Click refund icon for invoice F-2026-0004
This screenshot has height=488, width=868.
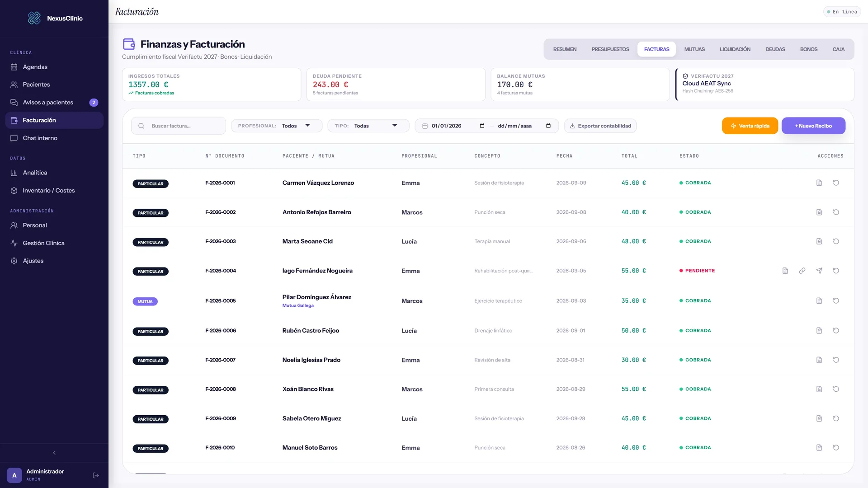836,271
